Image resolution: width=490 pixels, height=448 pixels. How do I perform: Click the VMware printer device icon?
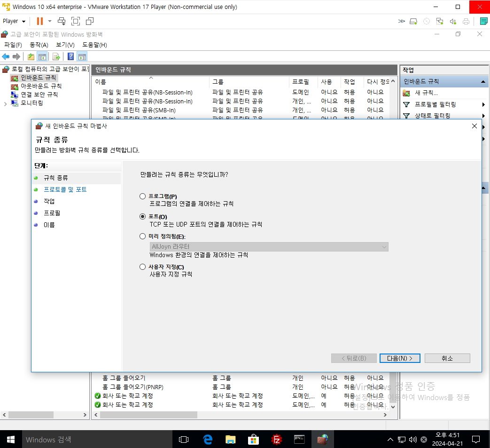[x=466, y=21]
